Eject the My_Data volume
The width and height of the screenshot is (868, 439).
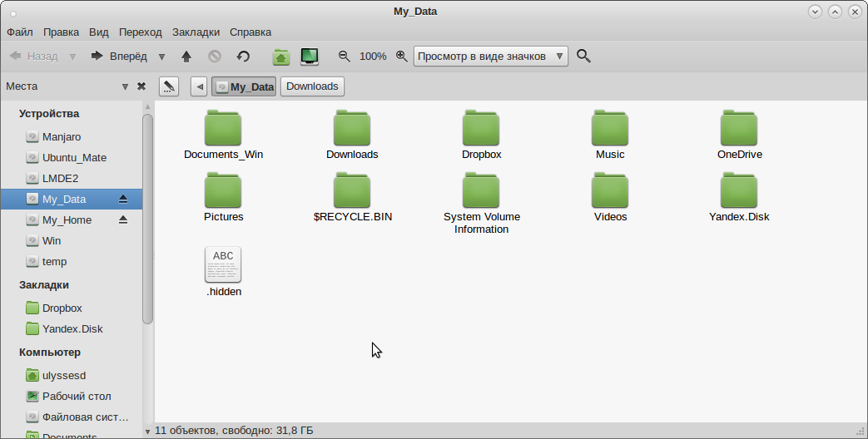pyautogui.click(x=123, y=199)
